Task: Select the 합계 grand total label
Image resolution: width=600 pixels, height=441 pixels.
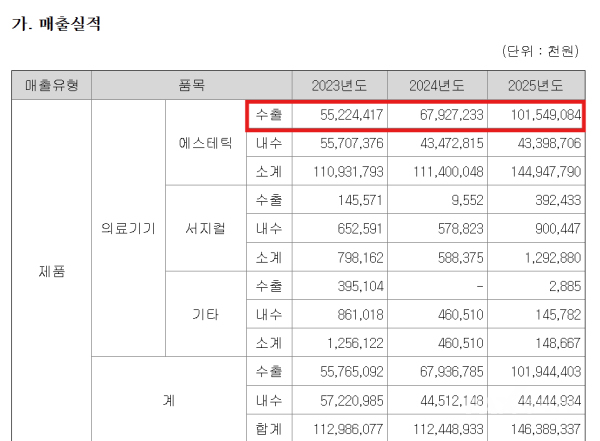Action: (269, 429)
